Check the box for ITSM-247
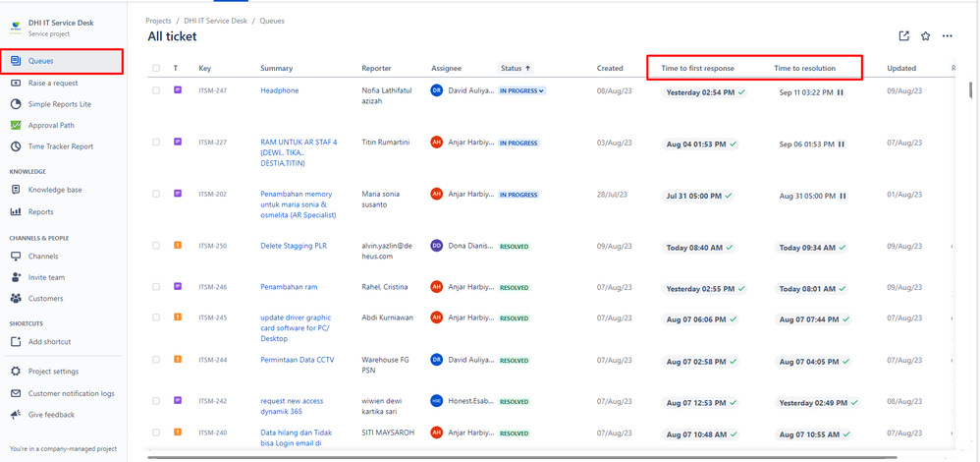Image resolution: width=980 pixels, height=462 pixels. [x=156, y=90]
